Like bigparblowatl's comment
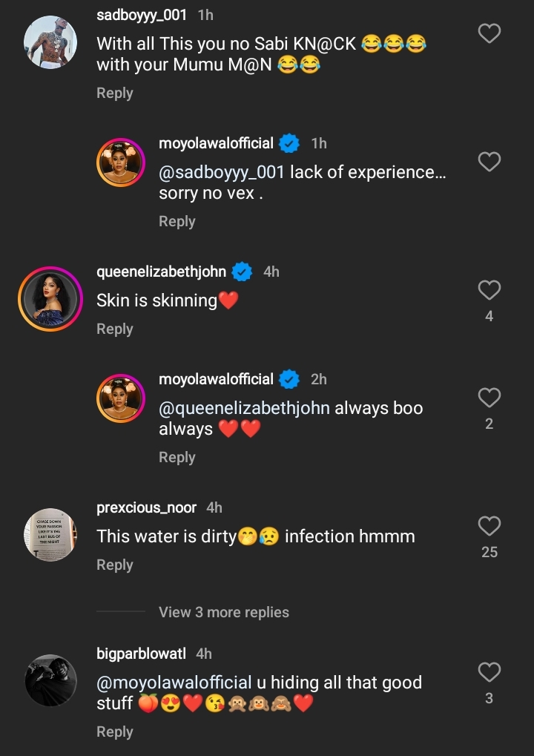The width and height of the screenshot is (534, 756). 489,672
